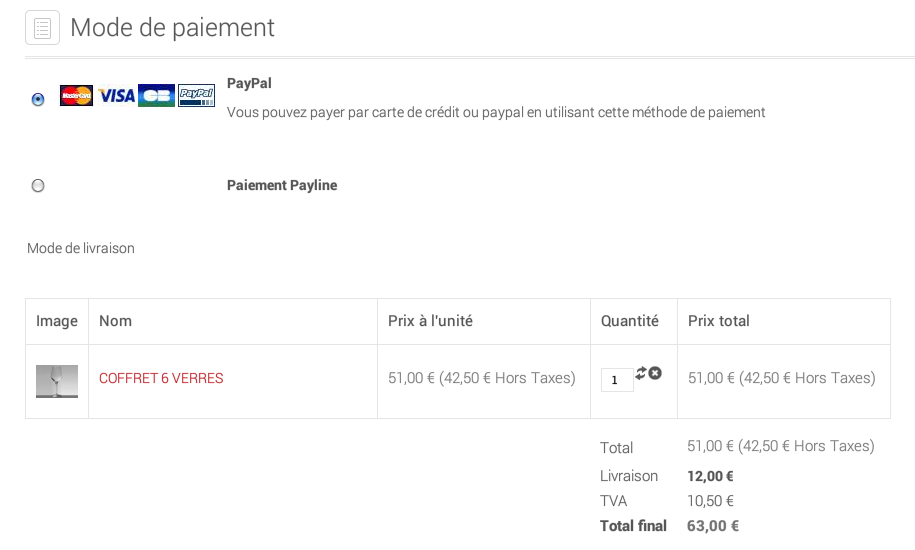Refresh the quantity with the update arrows icon
The width and height of the screenshot is (915, 550).
tap(641, 373)
